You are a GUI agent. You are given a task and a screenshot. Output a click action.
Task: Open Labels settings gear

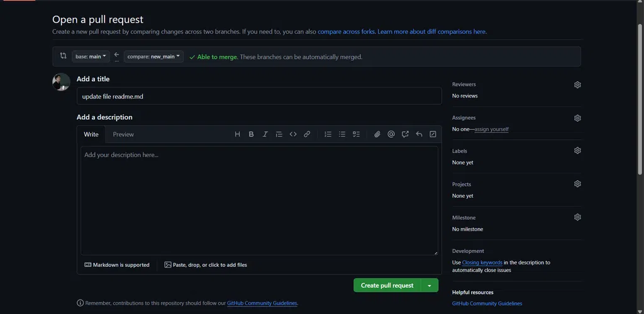[577, 151]
